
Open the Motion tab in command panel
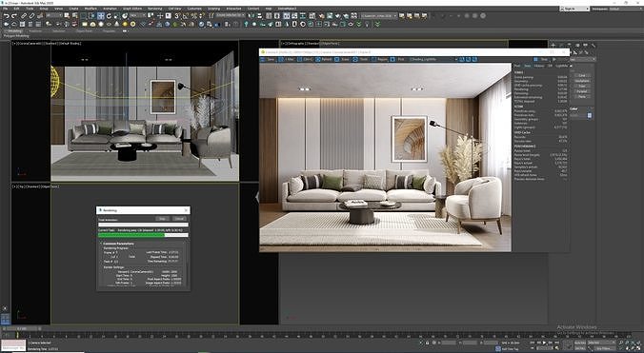577,45
